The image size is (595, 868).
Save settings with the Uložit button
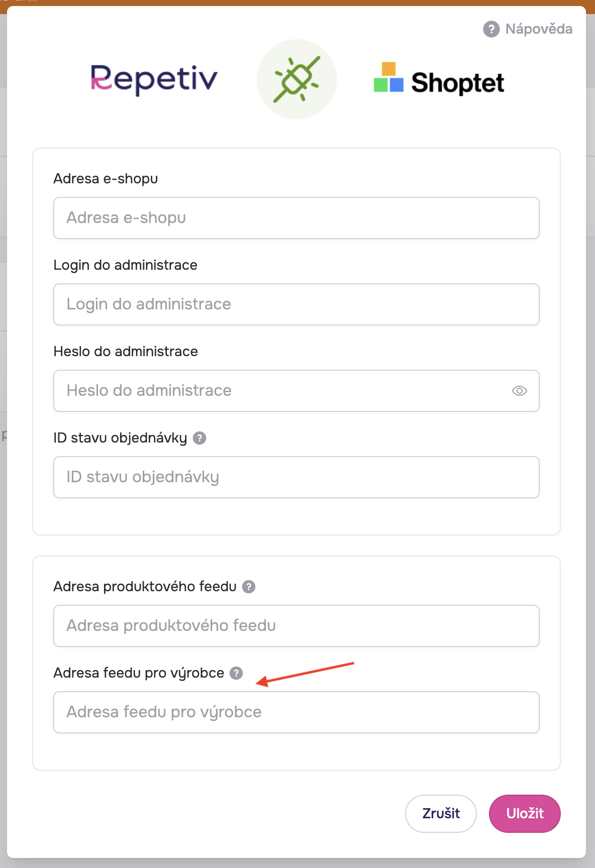coord(525,814)
